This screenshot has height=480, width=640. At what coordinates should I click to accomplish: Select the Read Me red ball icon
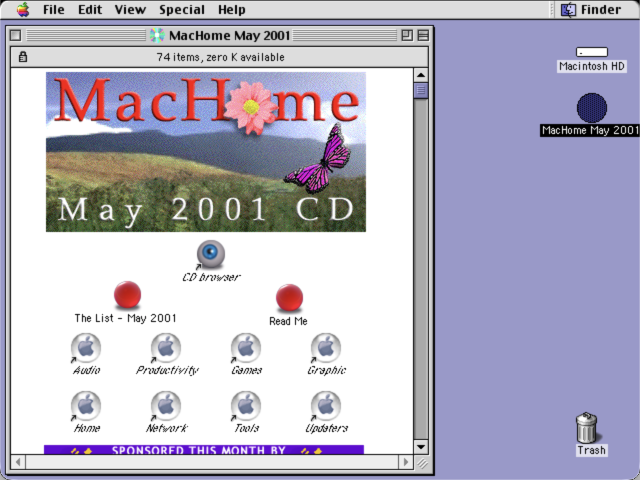point(289,297)
